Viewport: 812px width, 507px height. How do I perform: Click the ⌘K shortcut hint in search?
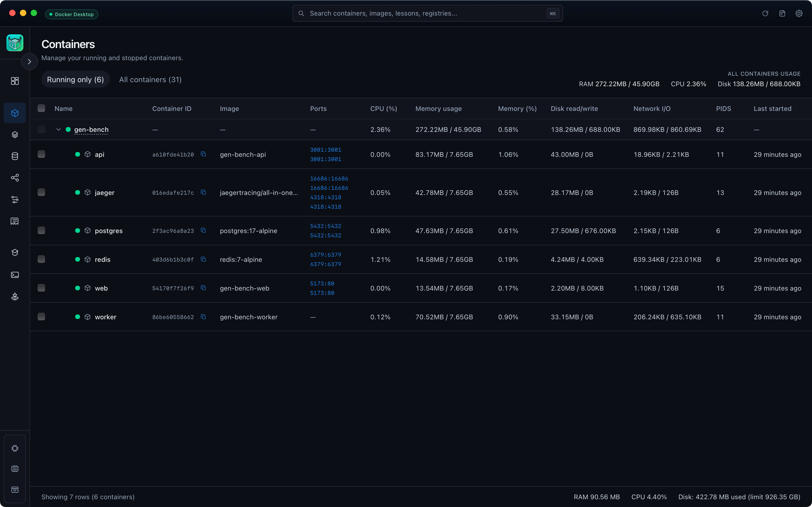(553, 13)
